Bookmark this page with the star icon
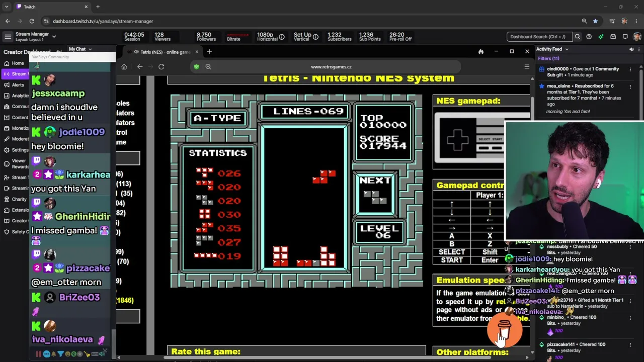 point(595,21)
